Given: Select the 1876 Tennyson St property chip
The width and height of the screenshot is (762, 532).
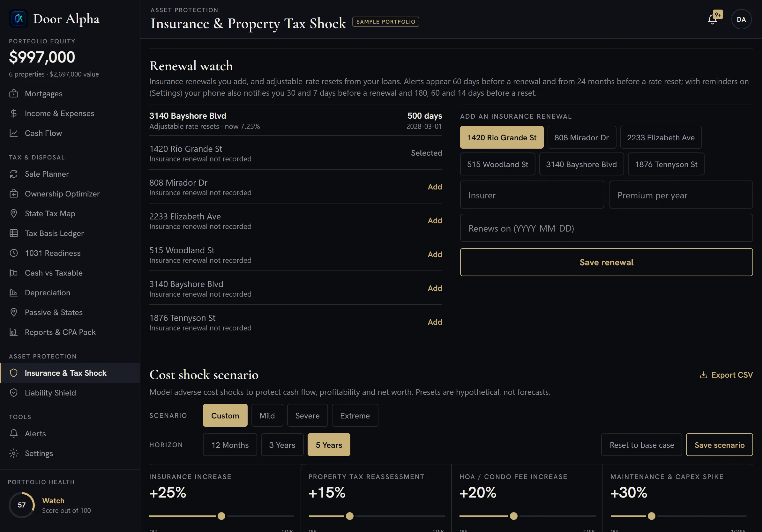Looking at the screenshot, I should coord(666,164).
